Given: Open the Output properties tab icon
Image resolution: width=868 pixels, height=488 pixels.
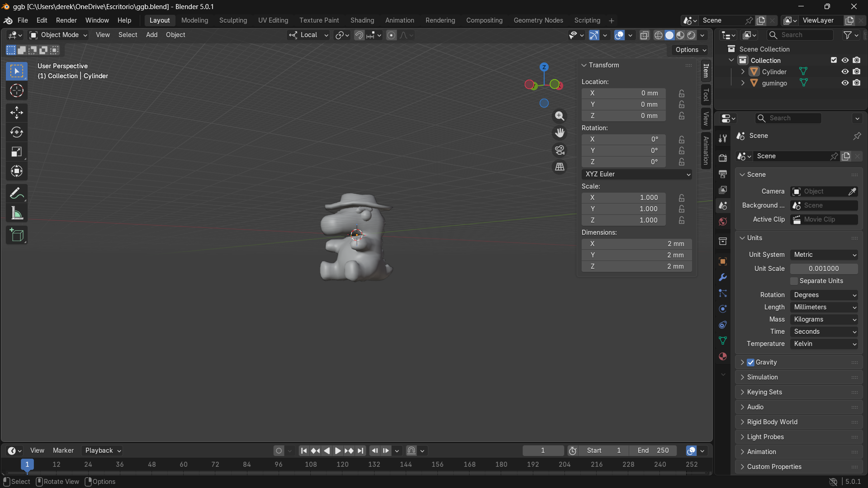Looking at the screenshot, I should tap(723, 174).
